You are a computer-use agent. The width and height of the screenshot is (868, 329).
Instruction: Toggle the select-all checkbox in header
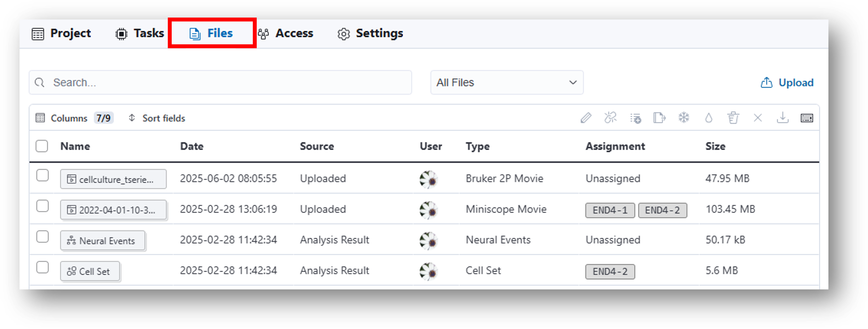(42, 146)
